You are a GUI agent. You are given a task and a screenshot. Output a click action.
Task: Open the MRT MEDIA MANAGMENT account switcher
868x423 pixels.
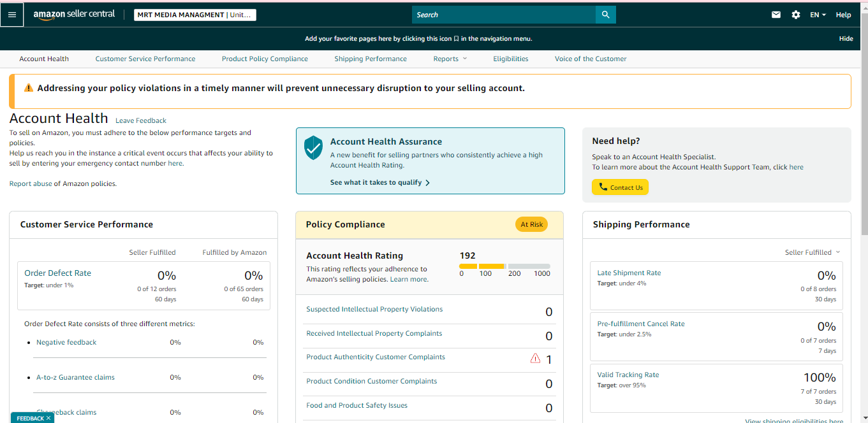point(195,15)
